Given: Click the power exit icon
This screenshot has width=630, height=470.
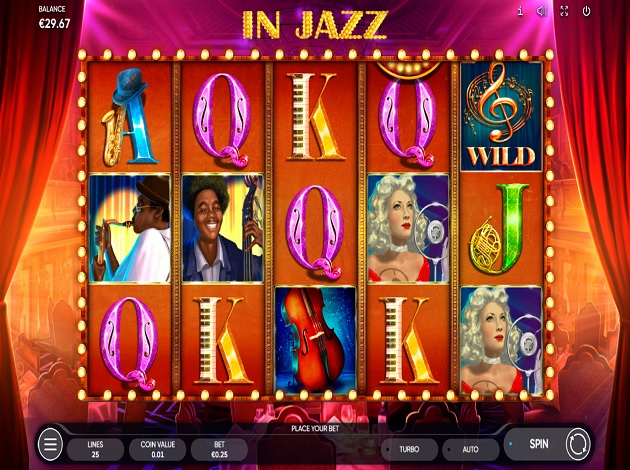Looking at the screenshot, I should coord(586,11).
